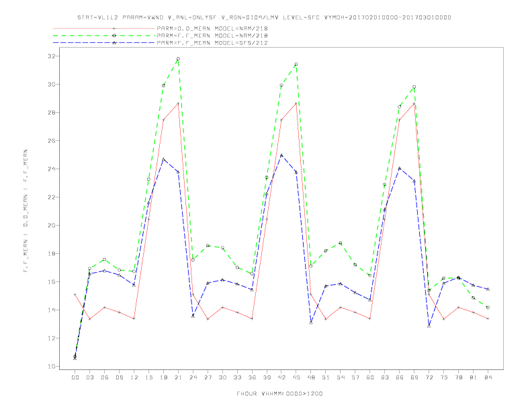Click the red plus marker at hour 84
The image size is (532, 411).
pyautogui.click(x=488, y=319)
